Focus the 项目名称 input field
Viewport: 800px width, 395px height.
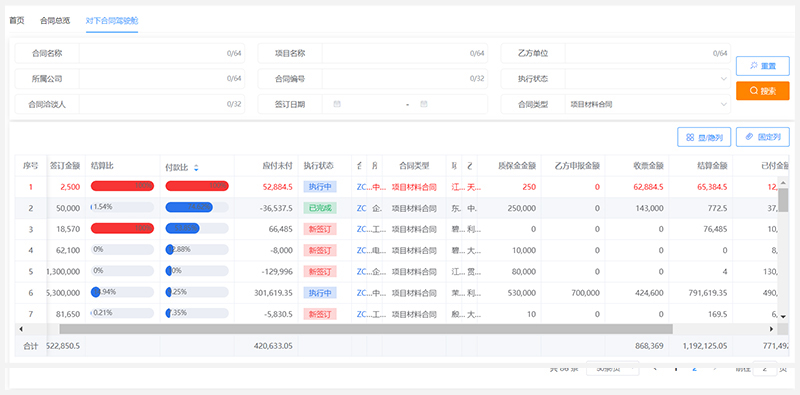(405, 53)
